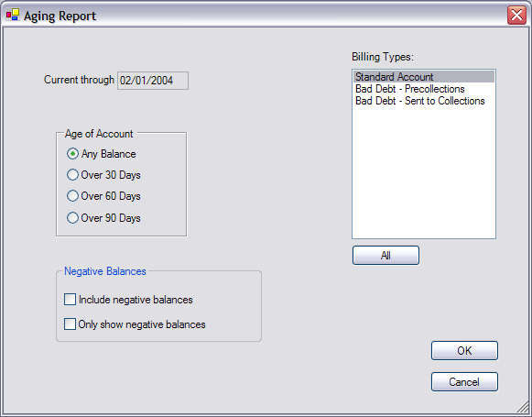Select Bad Debt - Precollections in list
The height and width of the screenshot is (417, 532).
point(424,89)
